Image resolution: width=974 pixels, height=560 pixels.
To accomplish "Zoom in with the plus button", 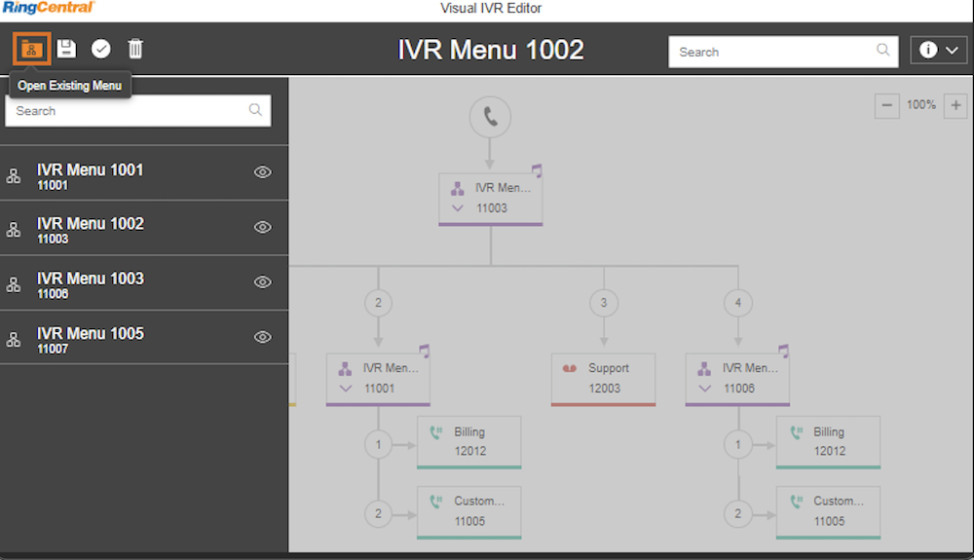I will point(955,105).
